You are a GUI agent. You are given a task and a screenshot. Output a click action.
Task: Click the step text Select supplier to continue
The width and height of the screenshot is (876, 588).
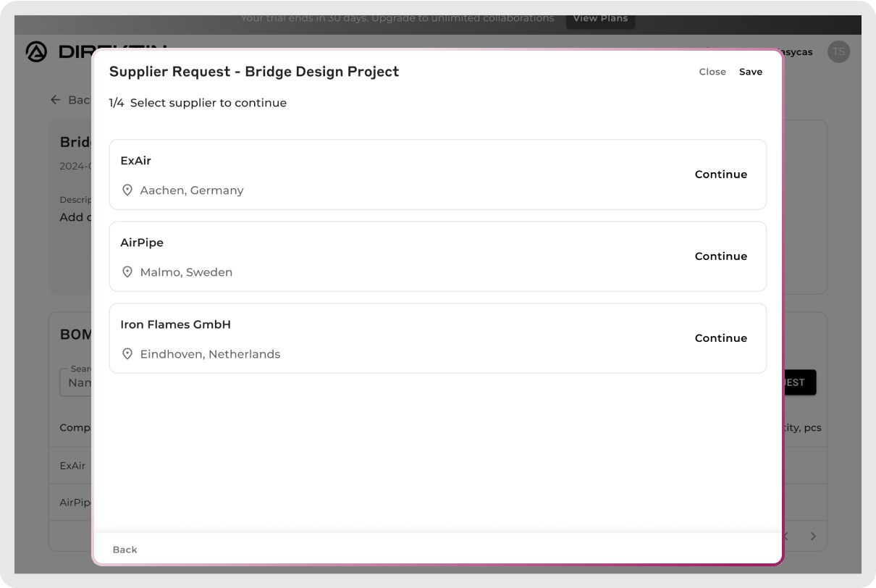(x=209, y=103)
